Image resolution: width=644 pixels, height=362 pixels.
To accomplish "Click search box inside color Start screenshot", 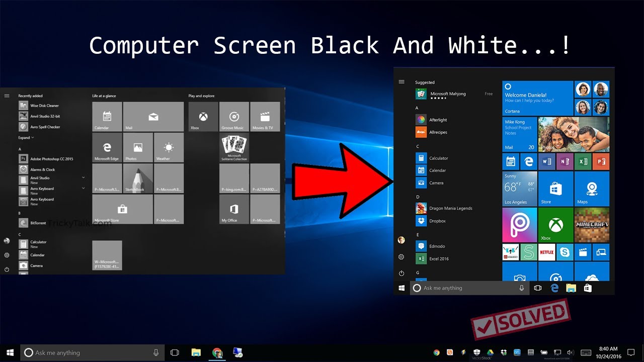I will (x=469, y=288).
